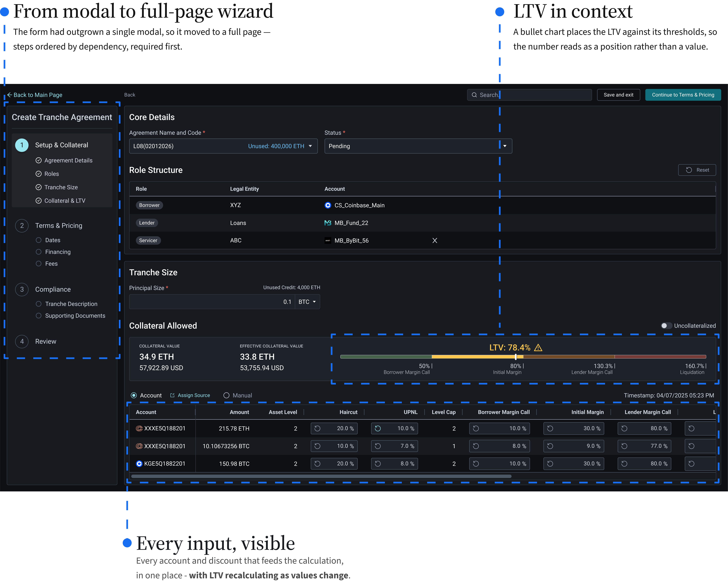Select the Account radio button
728x583 pixels.
tap(134, 395)
